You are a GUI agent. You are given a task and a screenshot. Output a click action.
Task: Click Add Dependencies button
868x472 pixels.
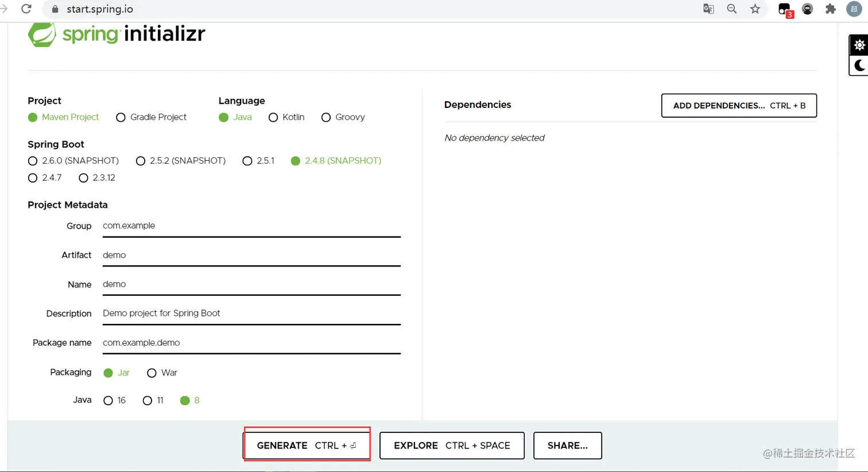click(739, 106)
